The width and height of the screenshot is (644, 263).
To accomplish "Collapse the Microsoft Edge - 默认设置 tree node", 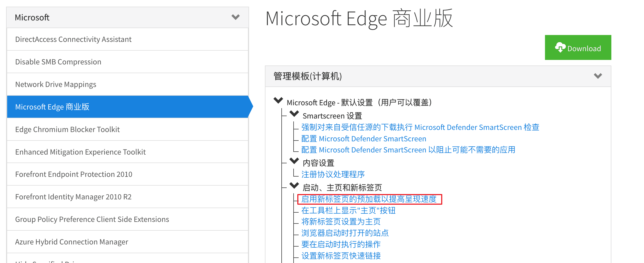I will point(278,101).
